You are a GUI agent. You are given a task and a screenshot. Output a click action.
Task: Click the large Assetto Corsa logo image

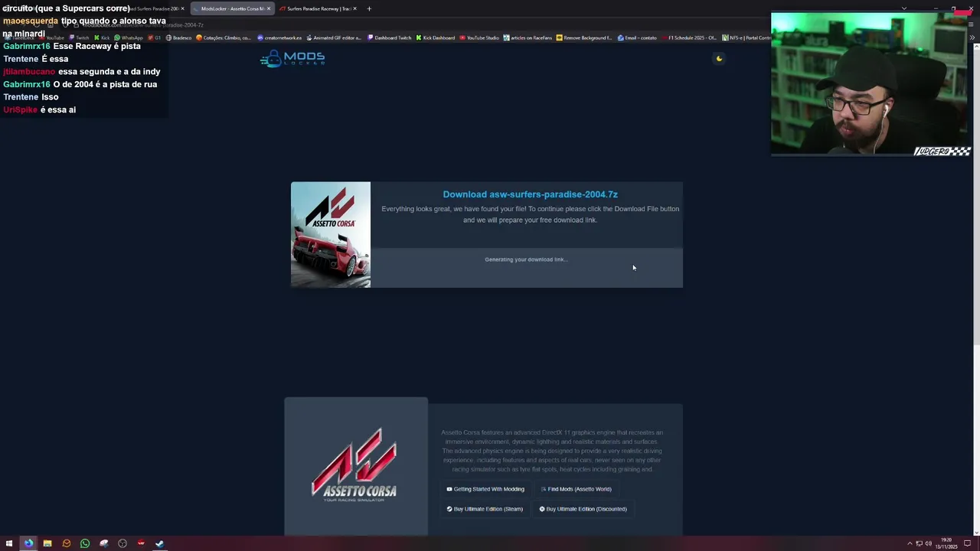tap(354, 465)
